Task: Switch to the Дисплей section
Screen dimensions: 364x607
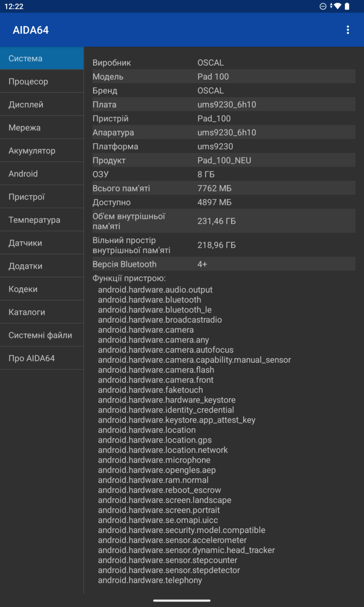Action: coord(42,104)
